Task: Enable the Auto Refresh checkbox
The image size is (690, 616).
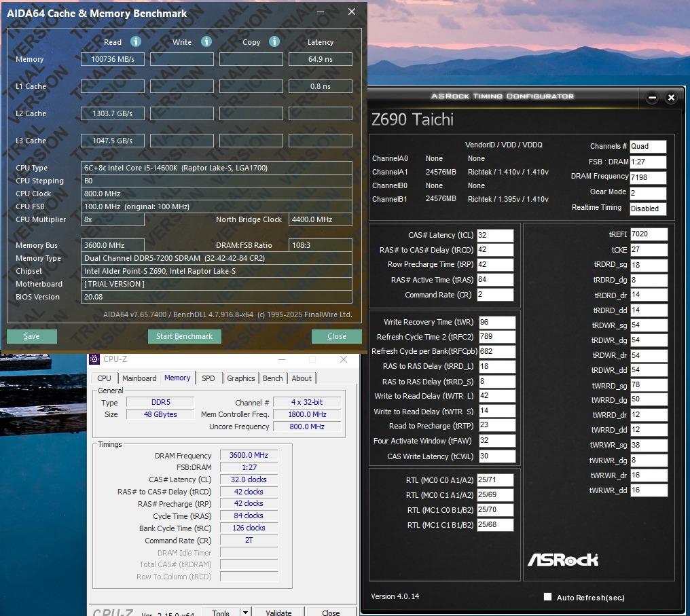Action: pos(547,597)
